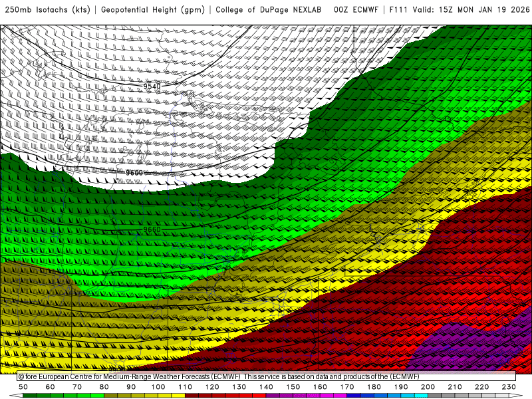
Task: Click the 180 value on the color scale
Action: pyautogui.click(x=374, y=387)
